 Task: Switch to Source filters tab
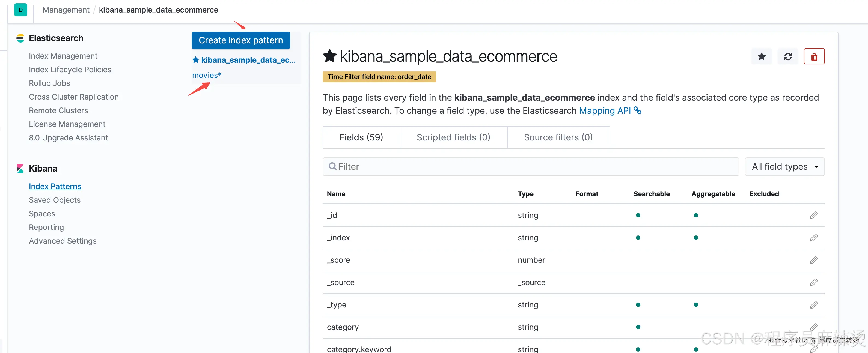[558, 137]
